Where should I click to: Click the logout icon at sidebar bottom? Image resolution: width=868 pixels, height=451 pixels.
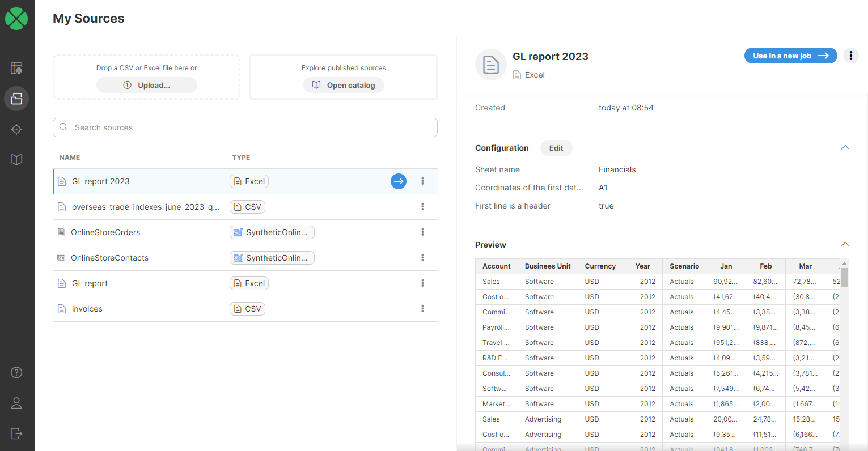click(16, 433)
